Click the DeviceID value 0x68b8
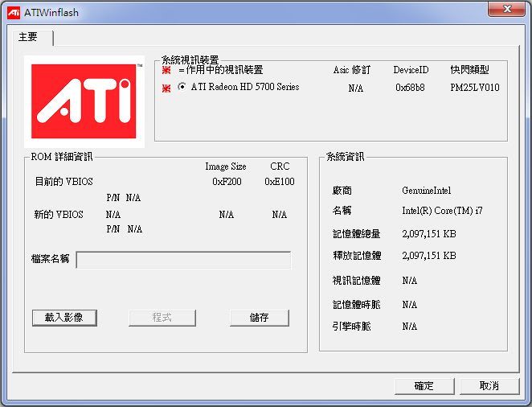Image resolution: width=532 pixels, height=407 pixels. 410,88
